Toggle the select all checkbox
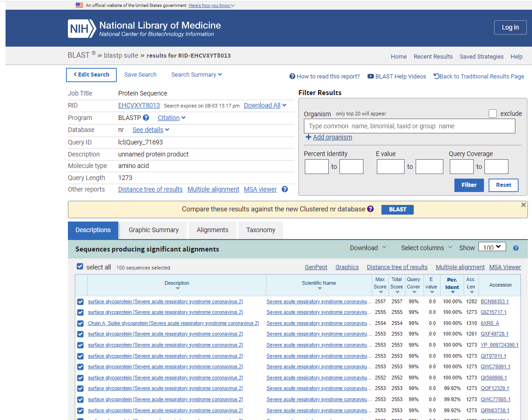This screenshot has height=420, width=532. coord(80,266)
